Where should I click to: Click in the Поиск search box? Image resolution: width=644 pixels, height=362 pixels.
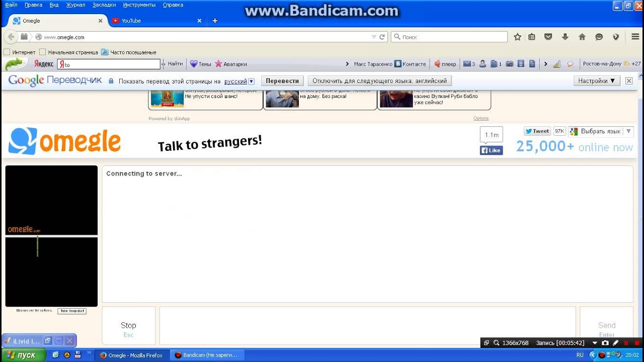pos(449,37)
